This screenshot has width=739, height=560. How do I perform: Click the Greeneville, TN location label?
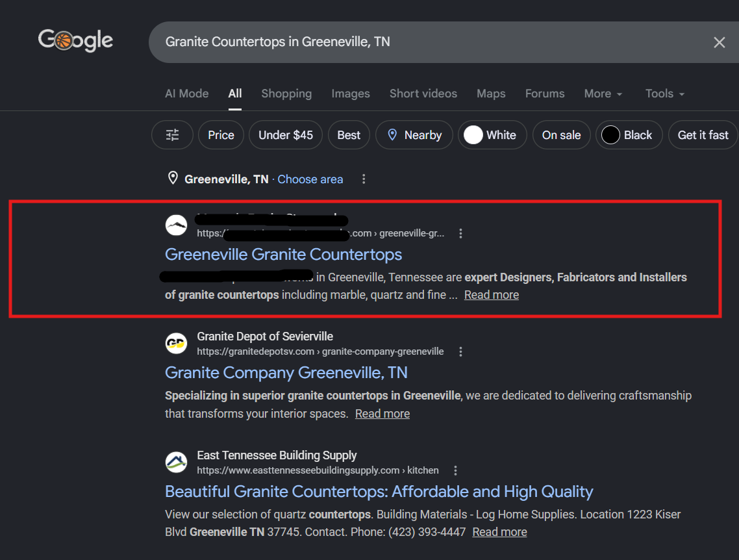226,179
